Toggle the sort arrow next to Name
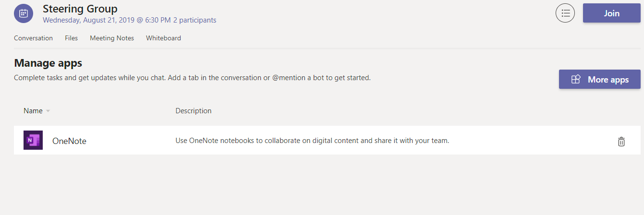The image size is (644, 215). [x=48, y=111]
